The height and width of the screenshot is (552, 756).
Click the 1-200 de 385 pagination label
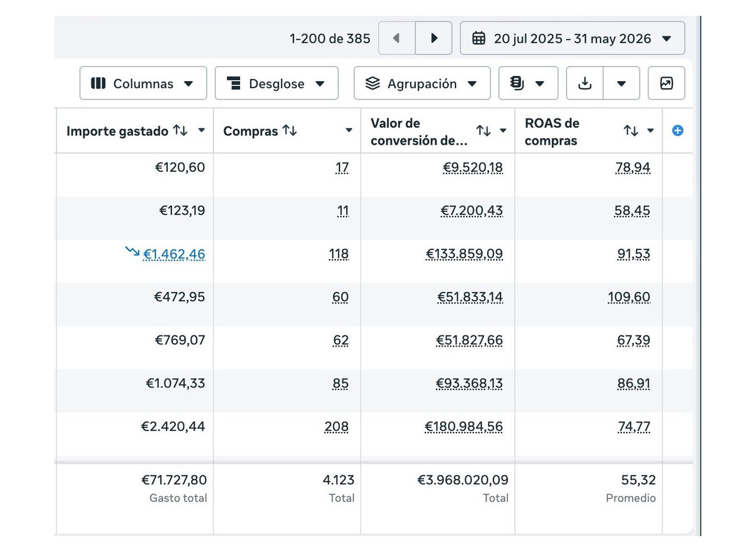pos(330,39)
